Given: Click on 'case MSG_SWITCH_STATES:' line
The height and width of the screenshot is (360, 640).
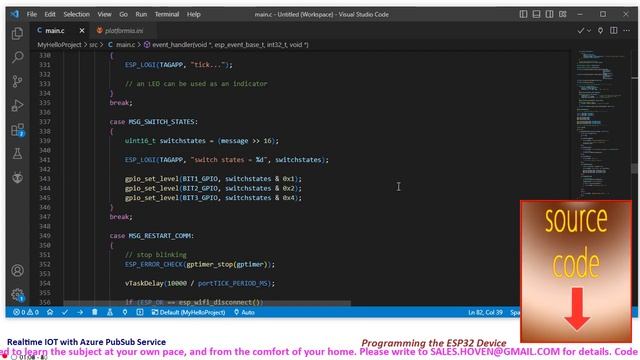Looking at the screenshot, I should point(153,122).
